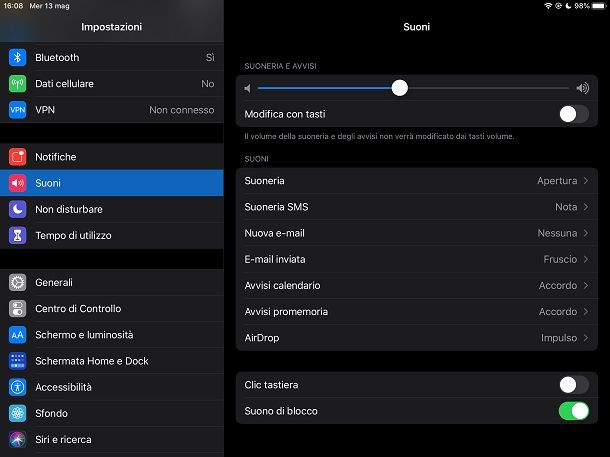Enable the Modifica con tasti switch
The image size is (610, 457).
point(574,114)
